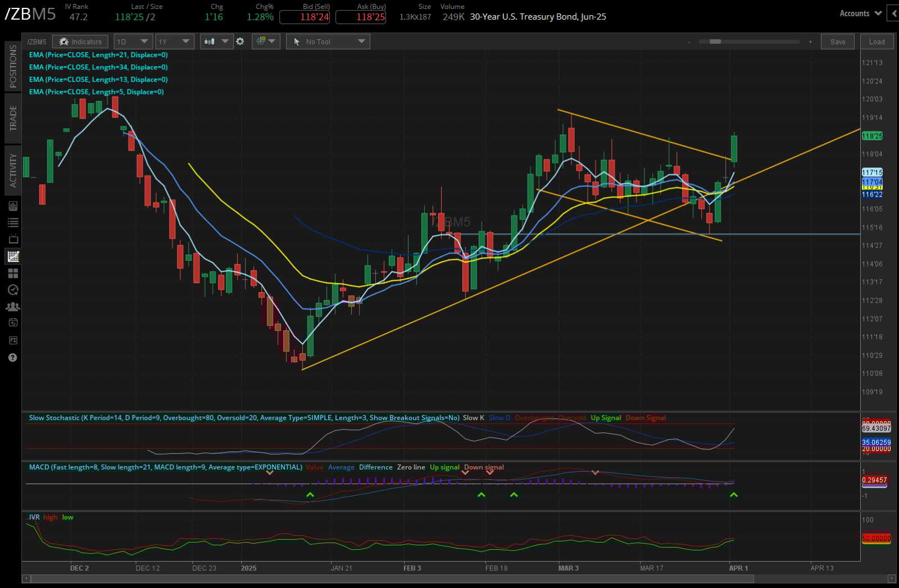This screenshot has width=899, height=588.
Task: Toggle the IVR low plot visibility
Action: pos(67,517)
